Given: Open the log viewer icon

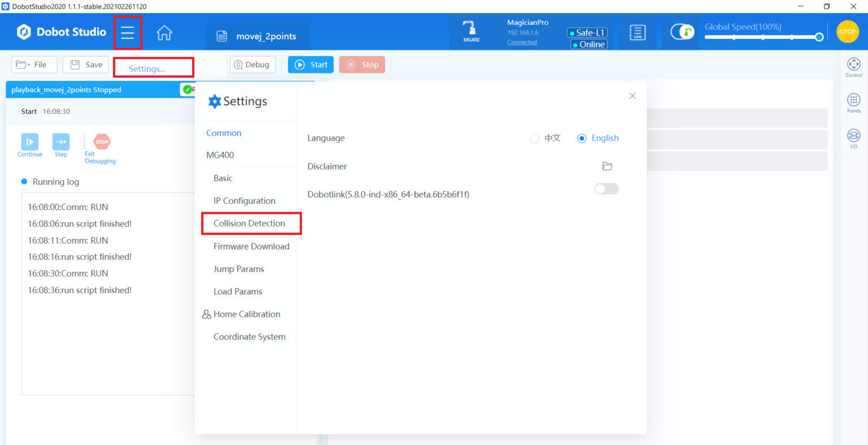Looking at the screenshot, I should click(637, 33).
